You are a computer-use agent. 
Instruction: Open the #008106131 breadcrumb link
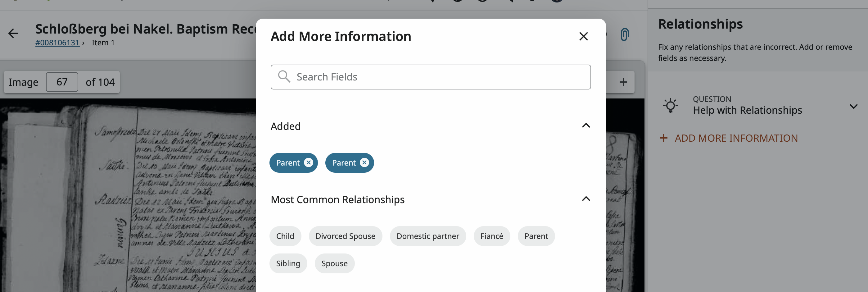coord(57,43)
